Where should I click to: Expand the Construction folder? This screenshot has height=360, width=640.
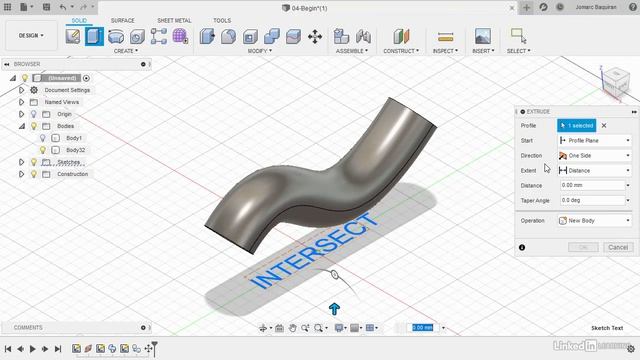[x=22, y=174]
